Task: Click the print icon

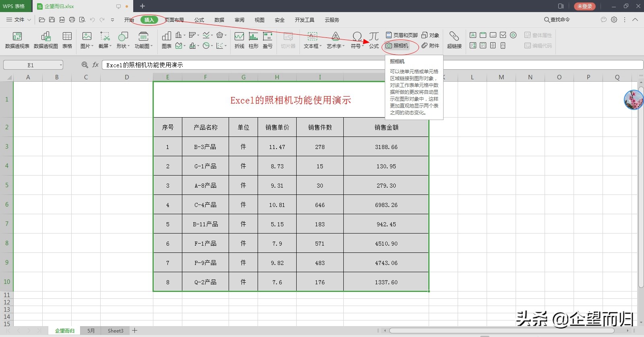Action: 72,19
